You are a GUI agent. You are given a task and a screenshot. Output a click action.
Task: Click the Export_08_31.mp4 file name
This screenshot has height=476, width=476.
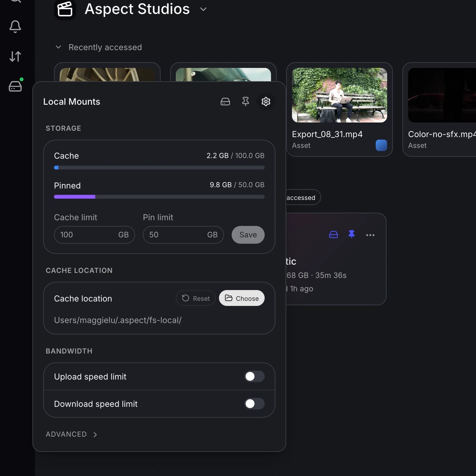(327, 134)
